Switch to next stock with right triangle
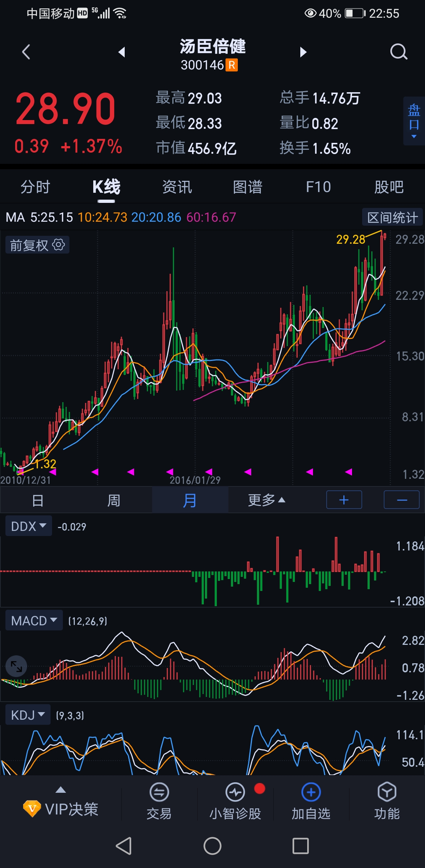 point(303,52)
